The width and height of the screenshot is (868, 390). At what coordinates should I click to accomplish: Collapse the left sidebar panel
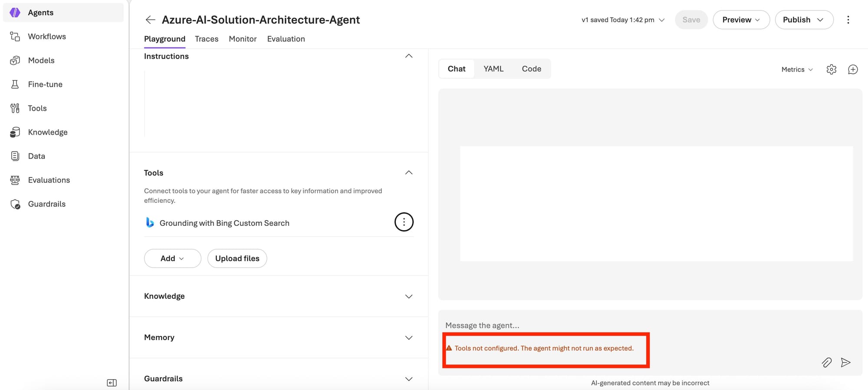(x=112, y=383)
